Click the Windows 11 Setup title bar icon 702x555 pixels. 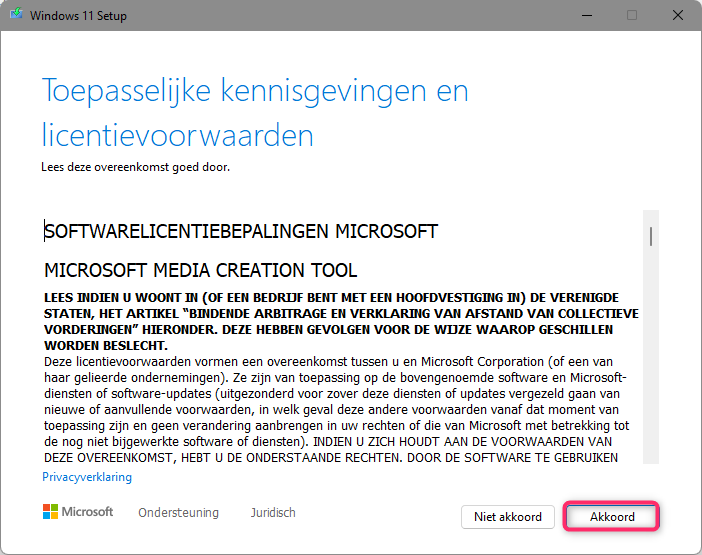click(x=16, y=15)
